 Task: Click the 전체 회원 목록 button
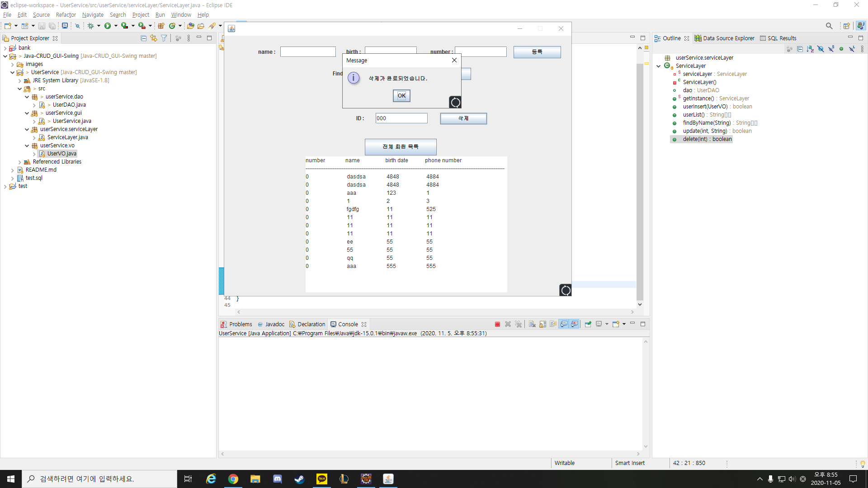pos(401,147)
